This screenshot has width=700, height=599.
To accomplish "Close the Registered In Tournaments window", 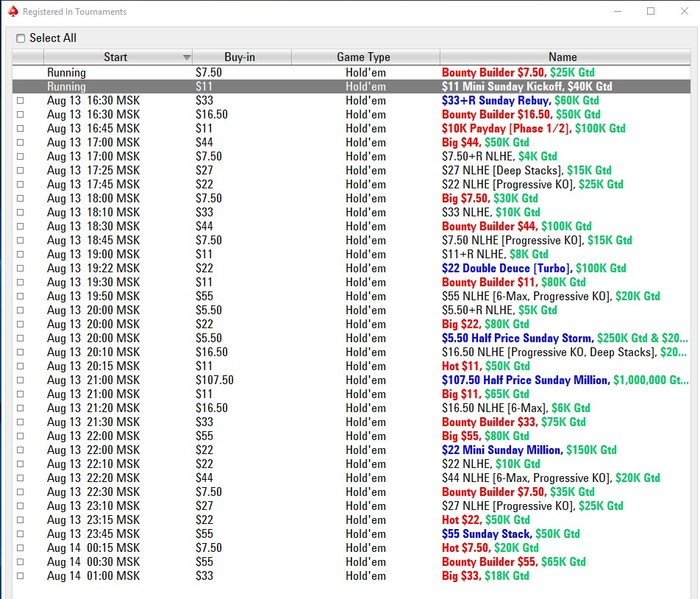I will (684, 11).
